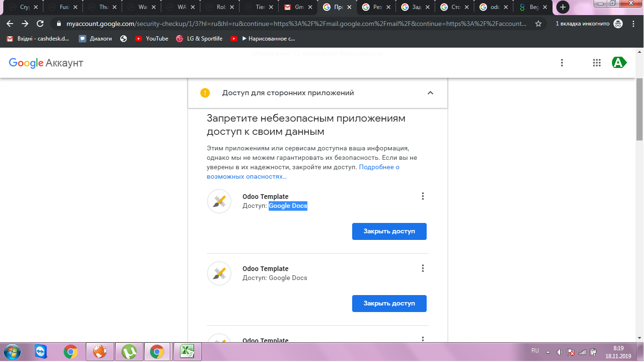Image resolution: width=644 pixels, height=362 pixels.
Task: Reload the current page
Action: tap(40, 24)
